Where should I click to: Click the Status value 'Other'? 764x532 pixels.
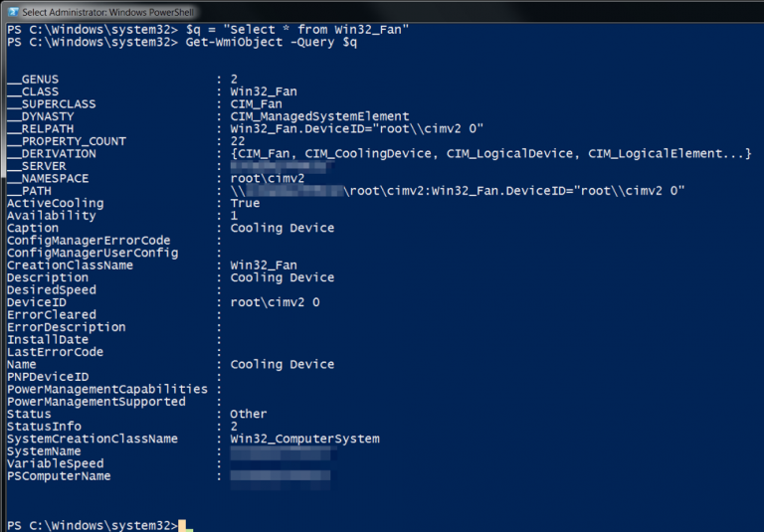(249, 414)
